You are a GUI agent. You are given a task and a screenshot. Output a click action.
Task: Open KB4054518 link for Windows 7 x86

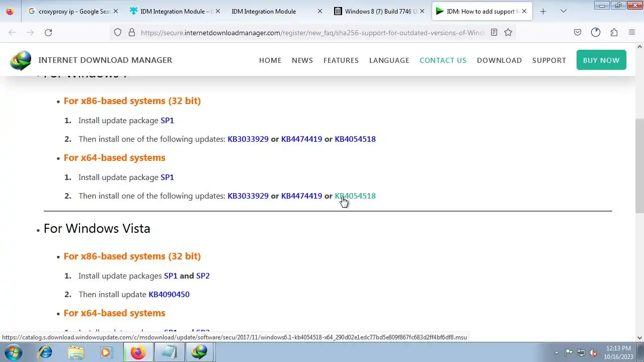coord(355,139)
